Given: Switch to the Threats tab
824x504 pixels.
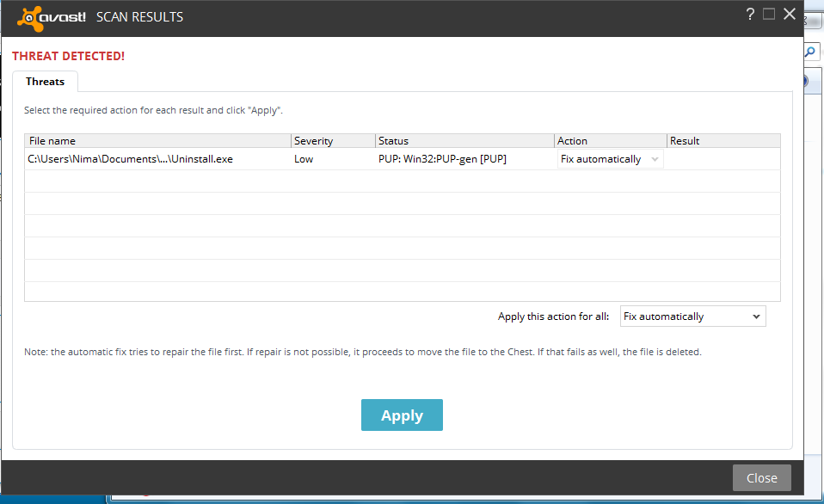Looking at the screenshot, I should [x=45, y=82].
